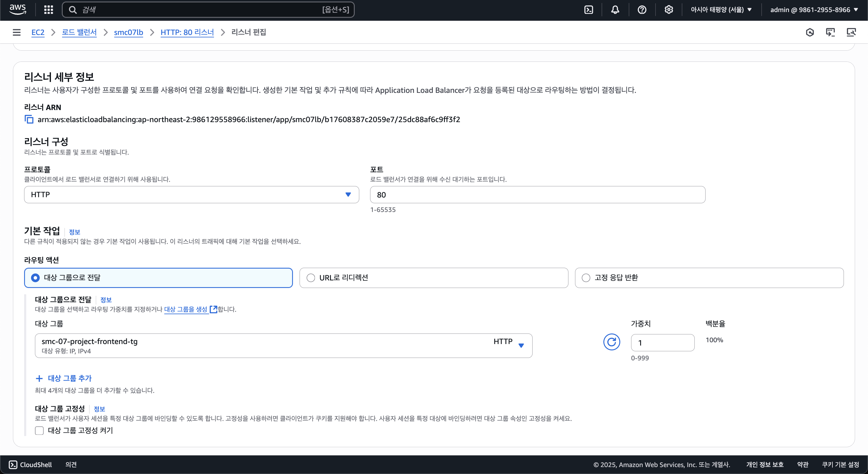Image resolution: width=868 pixels, height=474 pixels.
Task: Select '고정 응답 반환' routing option
Action: click(x=586, y=278)
